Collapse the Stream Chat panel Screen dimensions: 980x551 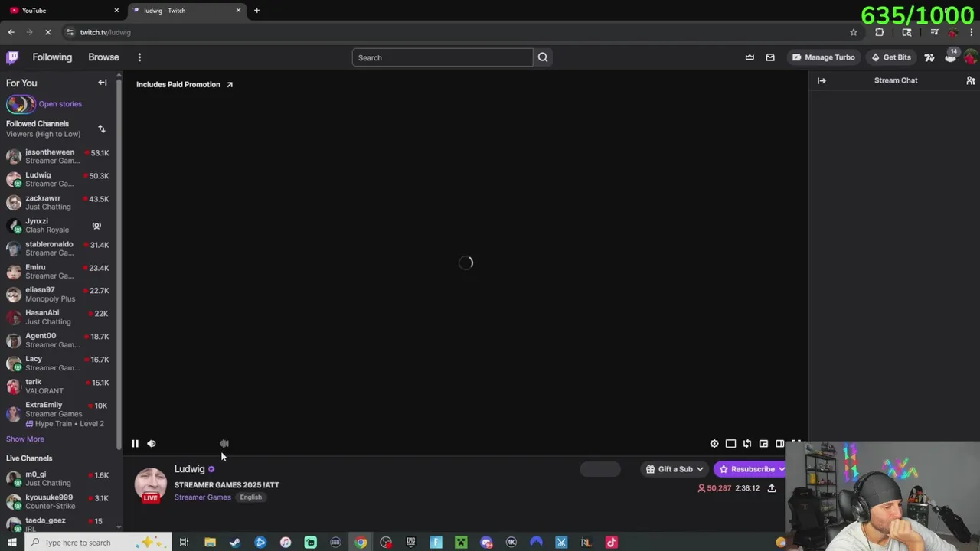point(822,80)
